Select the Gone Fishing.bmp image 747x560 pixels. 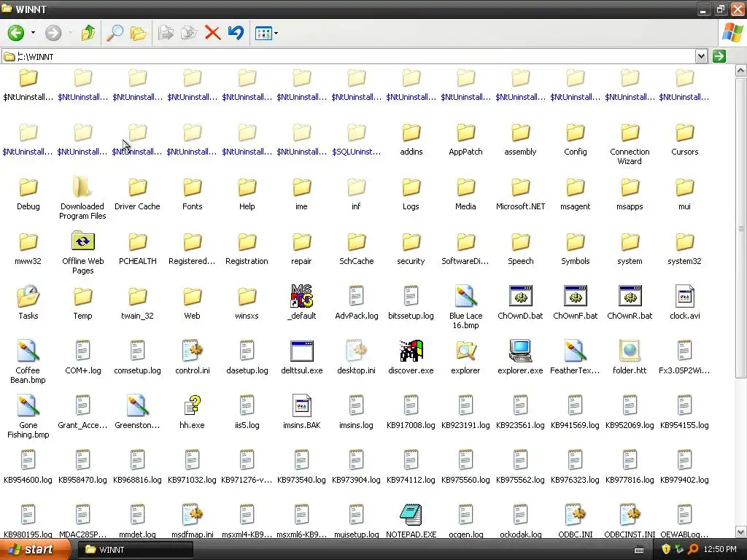pos(28,417)
